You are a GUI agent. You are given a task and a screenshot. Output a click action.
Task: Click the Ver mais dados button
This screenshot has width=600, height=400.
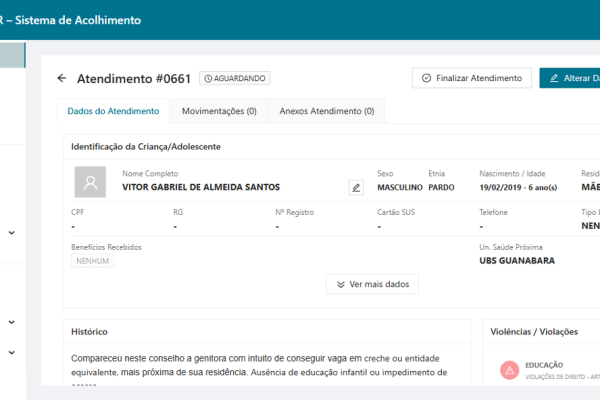[x=372, y=284]
